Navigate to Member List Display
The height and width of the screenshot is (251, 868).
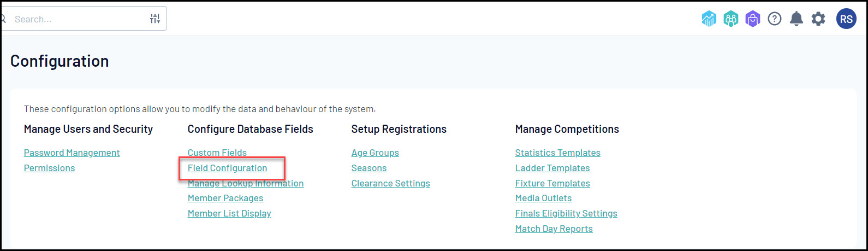coord(229,213)
